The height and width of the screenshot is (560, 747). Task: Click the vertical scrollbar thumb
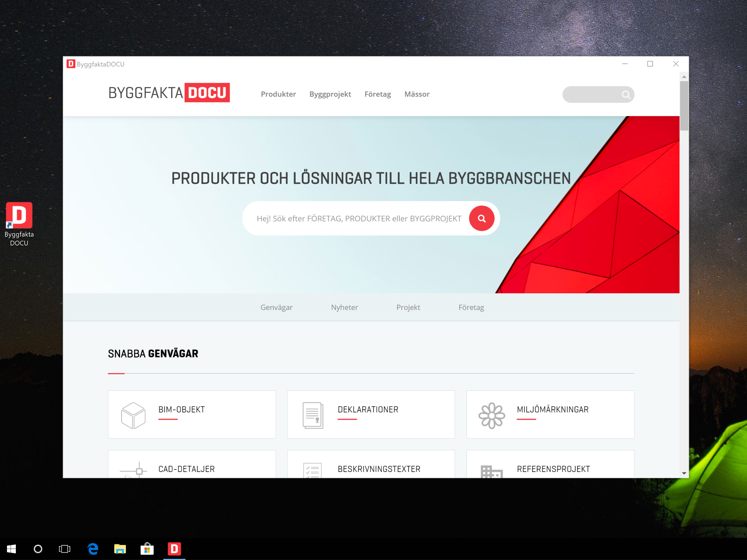[684, 106]
